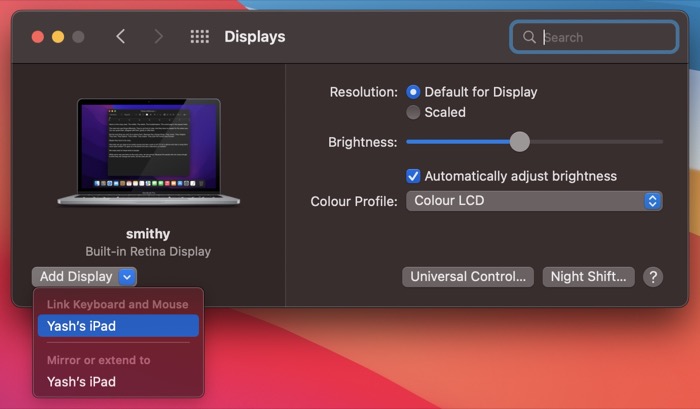
Task: Select Default for Display resolution
Action: [x=414, y=92]
